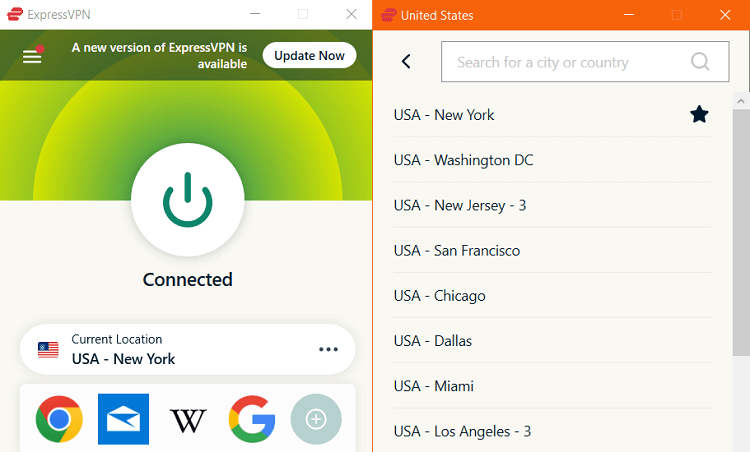Add a new shortcut with plus icon

(316, 419)
